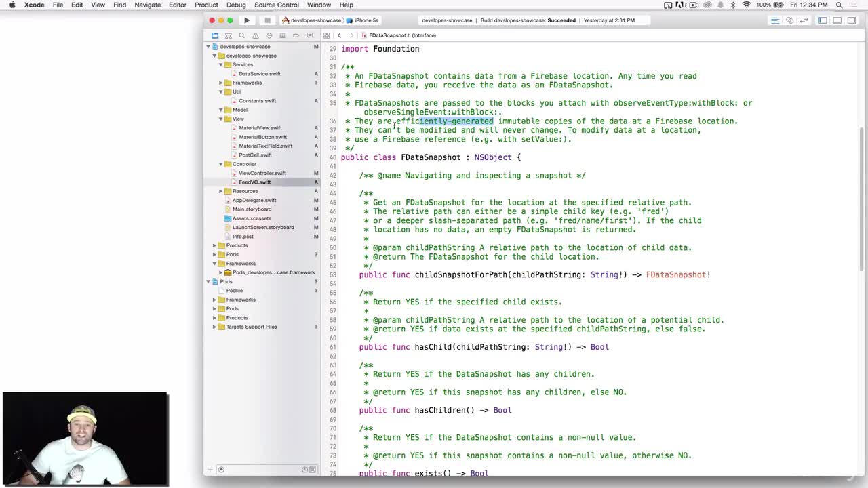Open the Editor menu
Image resolution: width=868 pixels, height=488 pixels.
(178, 5)
